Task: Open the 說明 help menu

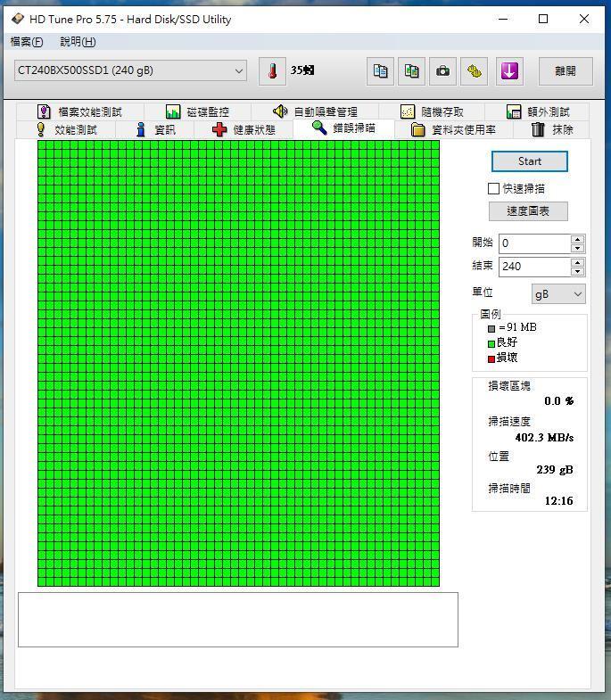Action: pyautogui.click(x=78, y=42)
